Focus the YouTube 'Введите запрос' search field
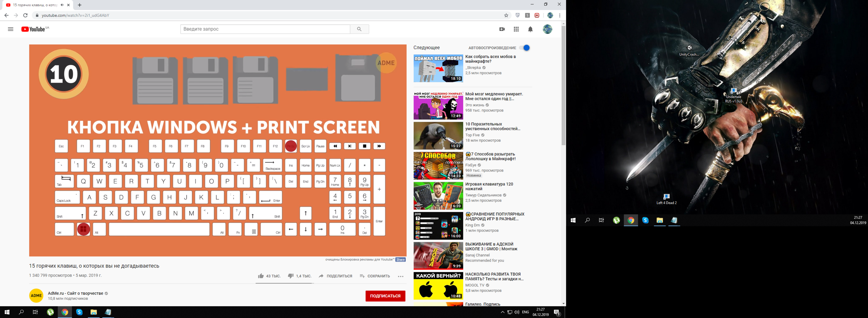The image size is (868, 318). [x=265, y=29]
